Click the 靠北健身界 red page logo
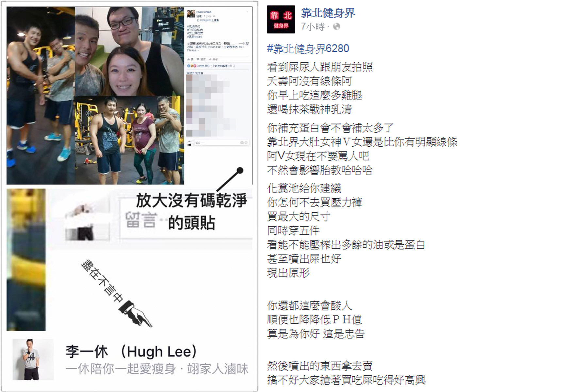The image size is (588, 392). tap(281, 19)
